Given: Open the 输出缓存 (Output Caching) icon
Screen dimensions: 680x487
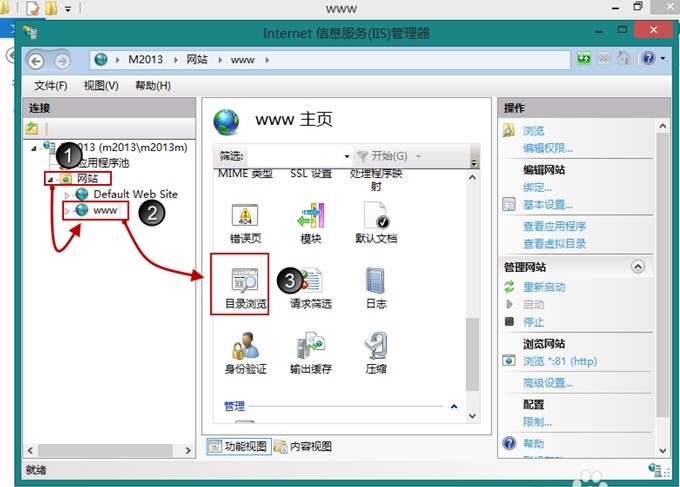Looking at the screenshot, I should pyautogui.click(x=311, y=353).
